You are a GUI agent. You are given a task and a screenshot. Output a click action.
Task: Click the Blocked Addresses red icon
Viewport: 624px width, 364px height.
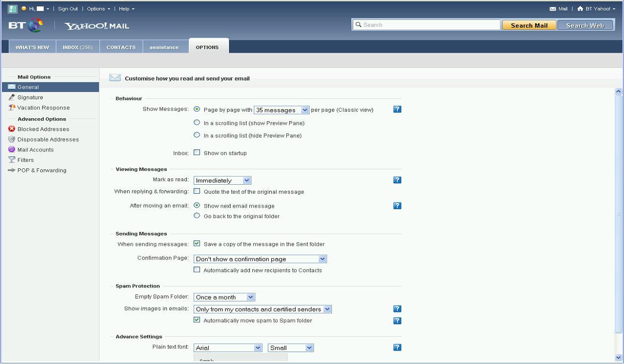[x=12, y=129]
